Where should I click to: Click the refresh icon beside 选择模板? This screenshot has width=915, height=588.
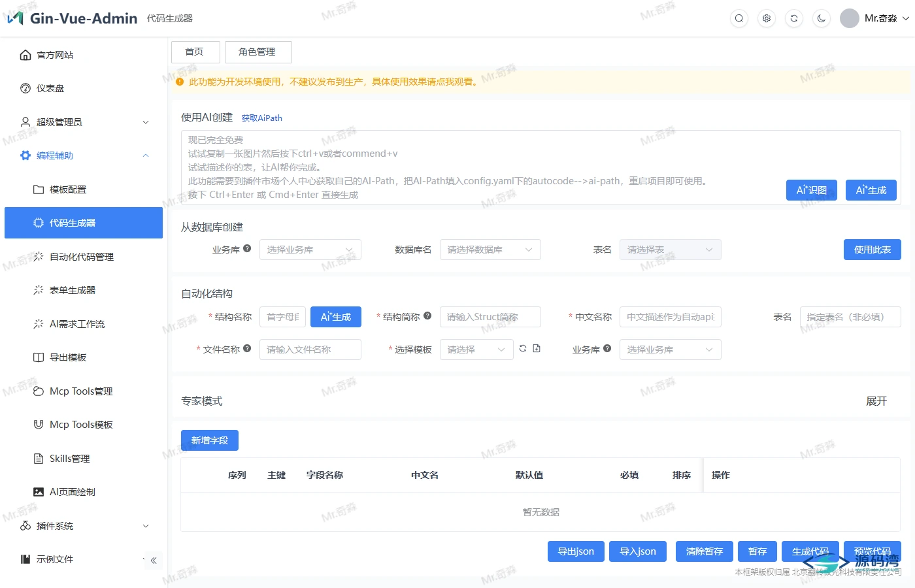[x=523, y=348]
